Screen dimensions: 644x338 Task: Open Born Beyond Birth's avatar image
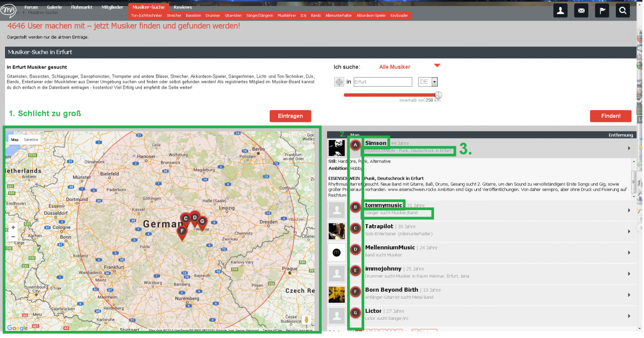(337, 294)
